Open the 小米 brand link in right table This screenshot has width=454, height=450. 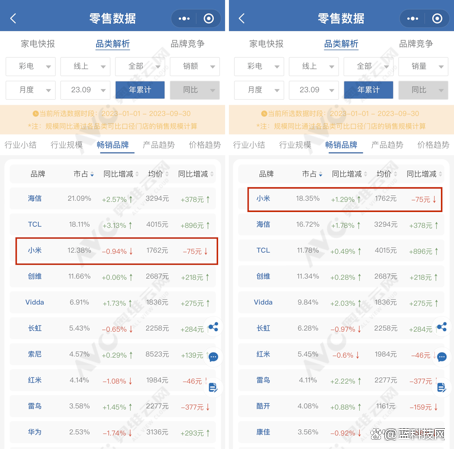(x=263, y=199)
